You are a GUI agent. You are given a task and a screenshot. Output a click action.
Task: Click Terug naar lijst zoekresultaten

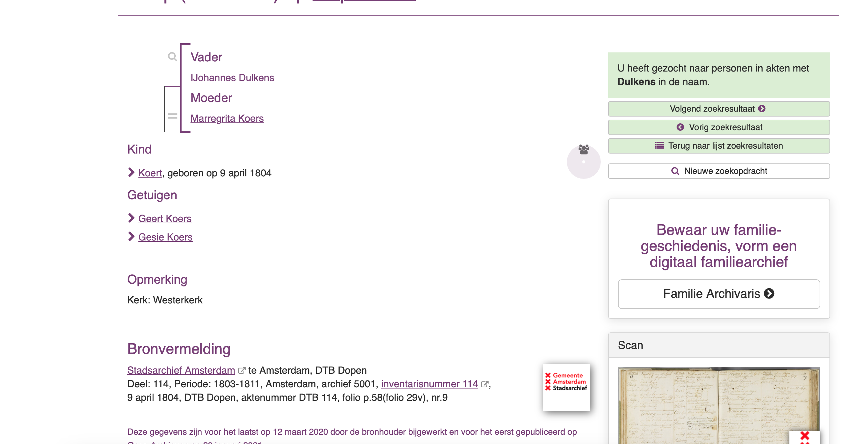pos(719,146)
